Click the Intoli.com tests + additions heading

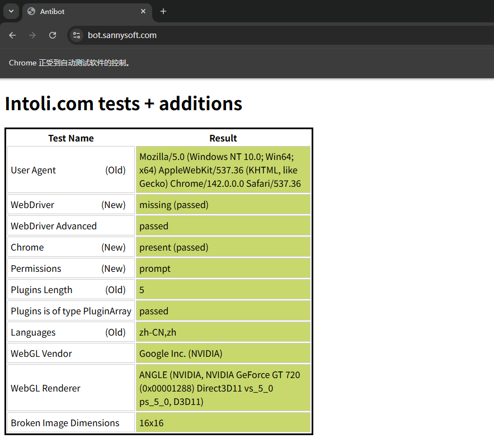[123, 103]
